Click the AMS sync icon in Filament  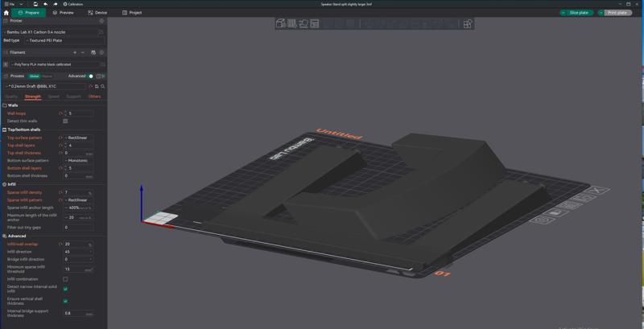93,52
